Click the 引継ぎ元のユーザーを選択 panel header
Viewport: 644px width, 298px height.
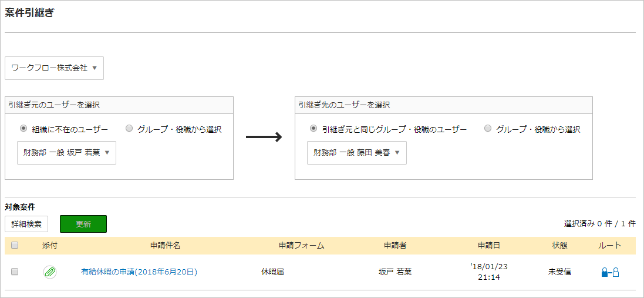[x=119, y=105]
